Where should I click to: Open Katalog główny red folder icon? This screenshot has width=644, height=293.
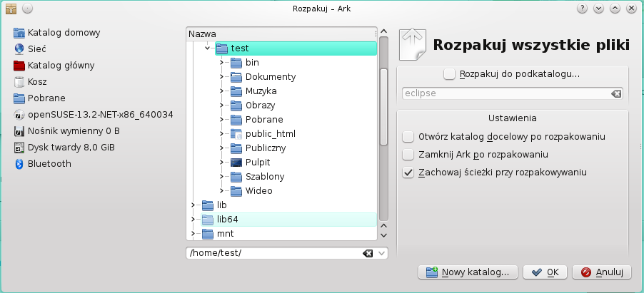(x=19, y=66)
